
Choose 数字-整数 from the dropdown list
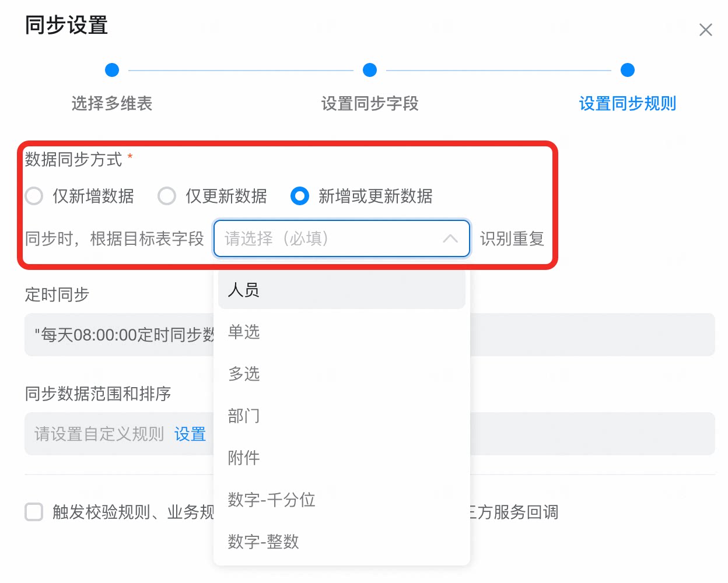click(342, 542)
